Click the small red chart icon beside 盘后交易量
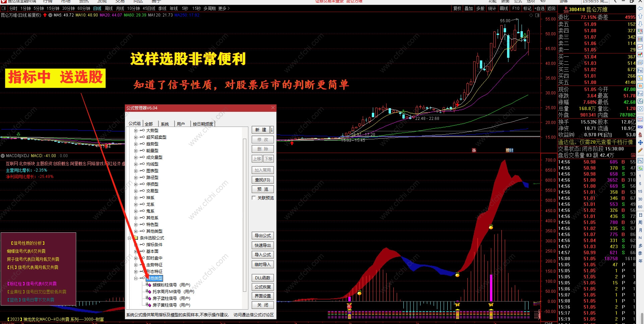The image size is (644, 324). pos(633,155)
